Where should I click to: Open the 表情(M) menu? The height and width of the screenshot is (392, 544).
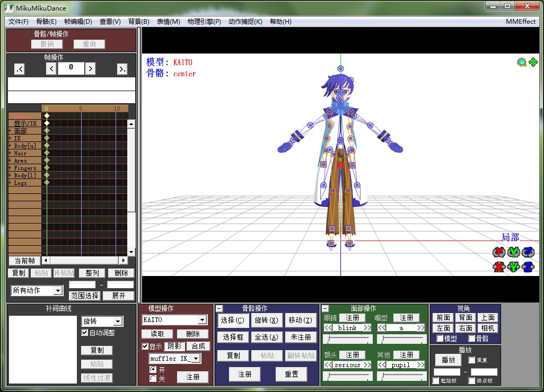point(168,22)
